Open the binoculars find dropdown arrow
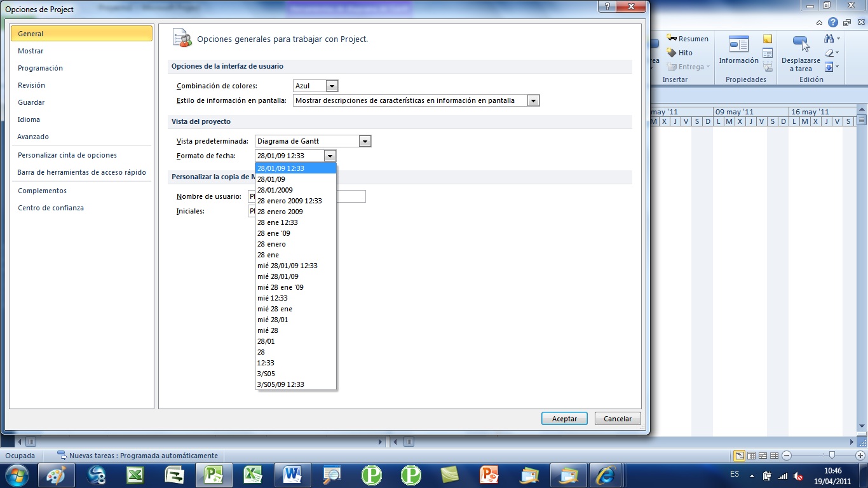Viewport: 868px width, 488px height. [x=838, y=39]
